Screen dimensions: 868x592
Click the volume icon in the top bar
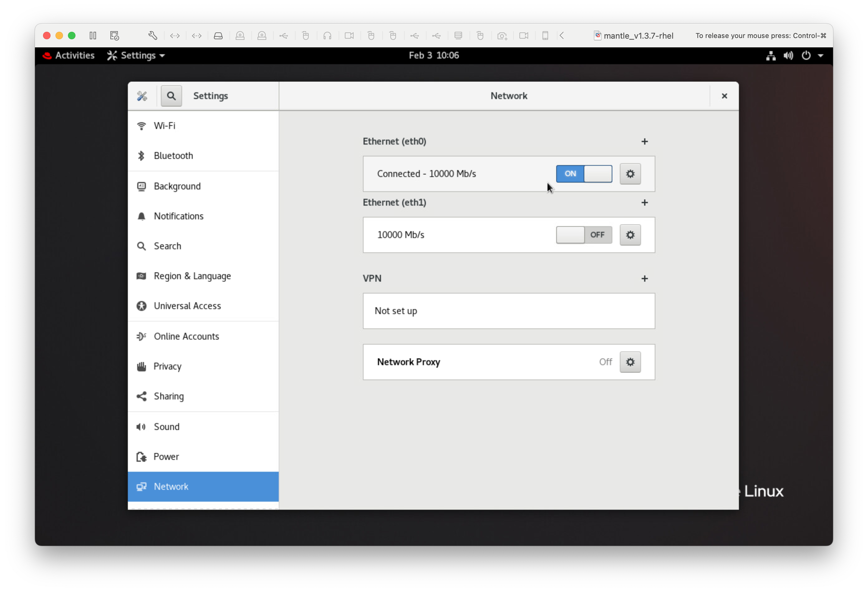tap(788, 55)
